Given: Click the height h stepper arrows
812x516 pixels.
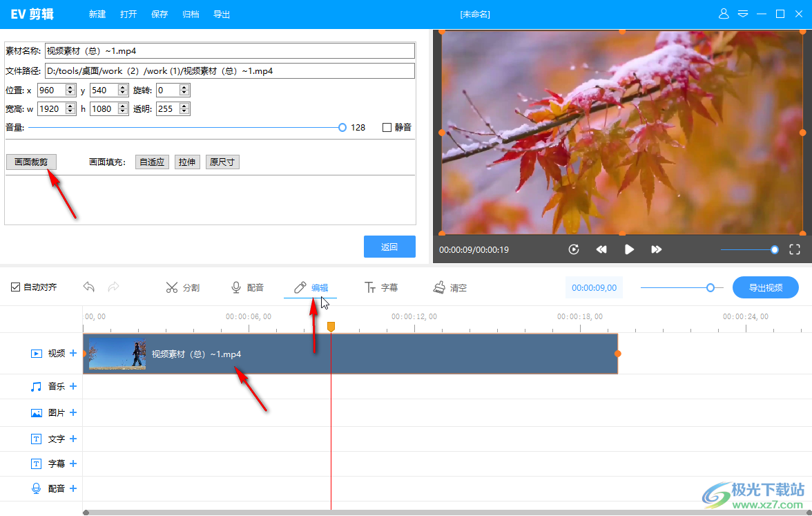Looking at the screenshot, I should click(x=123, y=109).
